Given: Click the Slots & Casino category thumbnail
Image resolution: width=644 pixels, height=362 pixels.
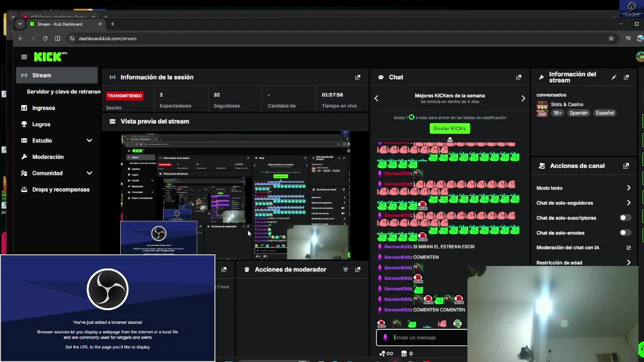Looking at the screenshot, I should pos(542,109).
